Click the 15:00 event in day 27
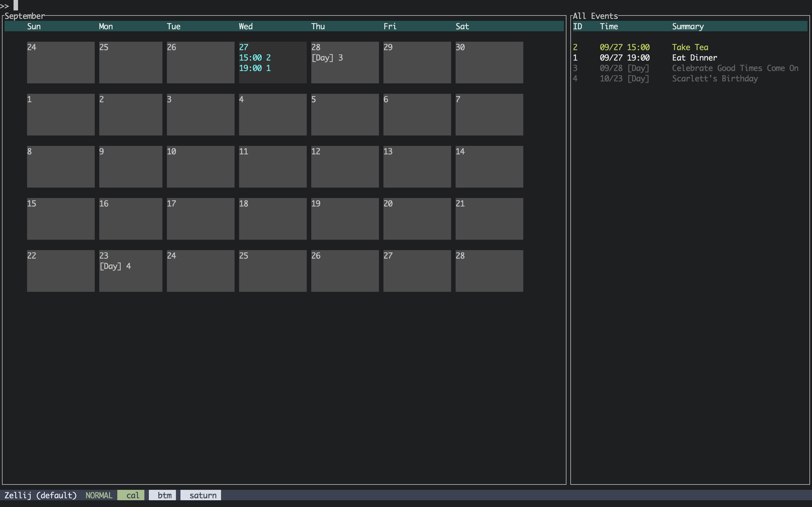This screenshot has height=507, width=812. click(x=254, y=58)
